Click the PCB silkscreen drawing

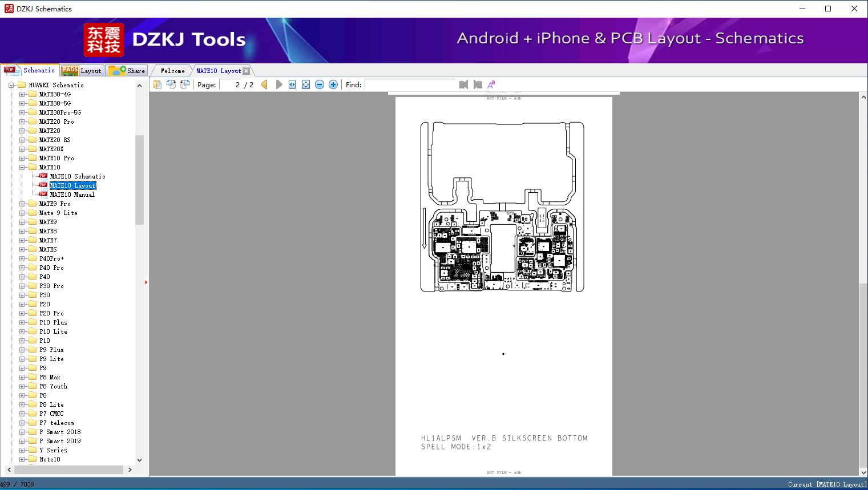click(x=502, y=206)
